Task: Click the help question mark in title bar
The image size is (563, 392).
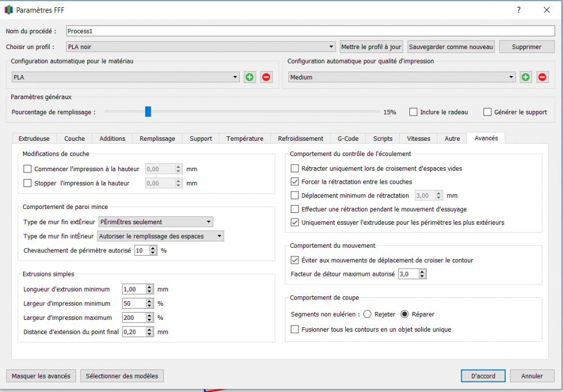Action: pos(519,10)
